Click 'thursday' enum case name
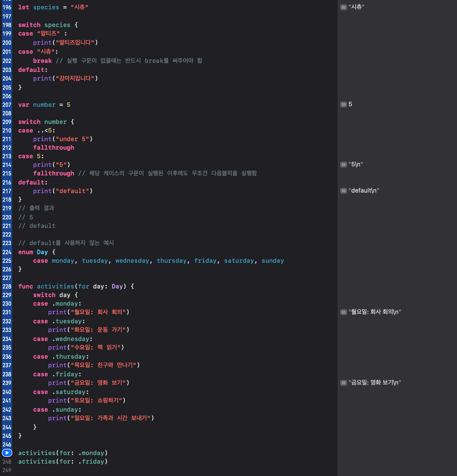The width and height of the screenshot is (457, 476). point(172,261)
